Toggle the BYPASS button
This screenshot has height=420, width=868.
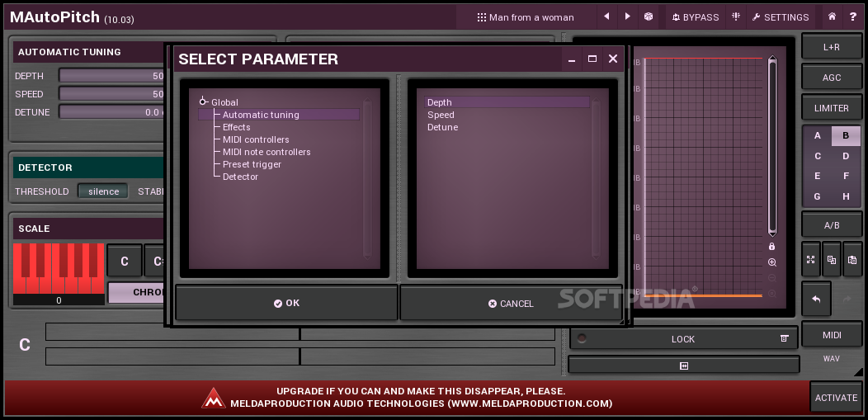point(695,17)
